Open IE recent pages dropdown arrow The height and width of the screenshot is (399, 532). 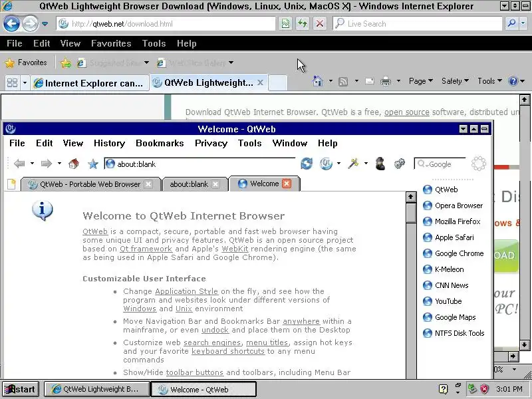tap(45, 24)
